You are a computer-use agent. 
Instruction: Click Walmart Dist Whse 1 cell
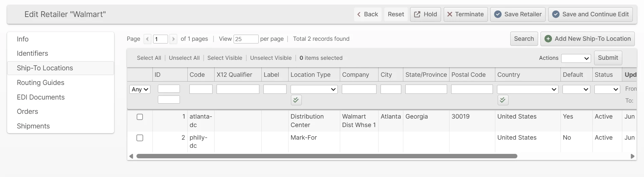359,121
